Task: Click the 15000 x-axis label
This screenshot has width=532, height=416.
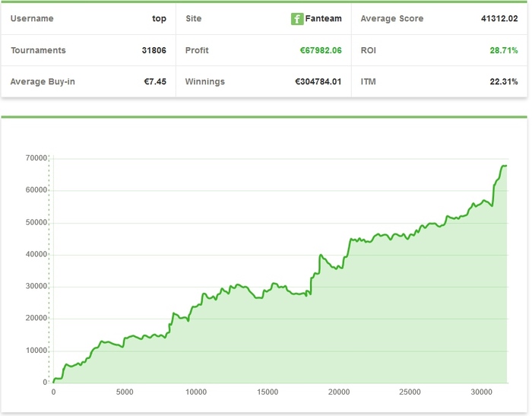Action: [x=268, y=392]
